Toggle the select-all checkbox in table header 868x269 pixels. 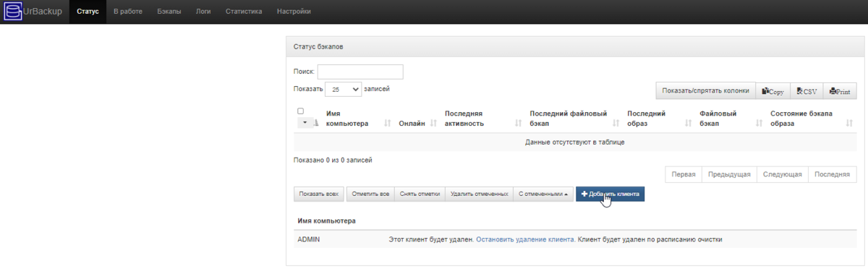[301, 111]
